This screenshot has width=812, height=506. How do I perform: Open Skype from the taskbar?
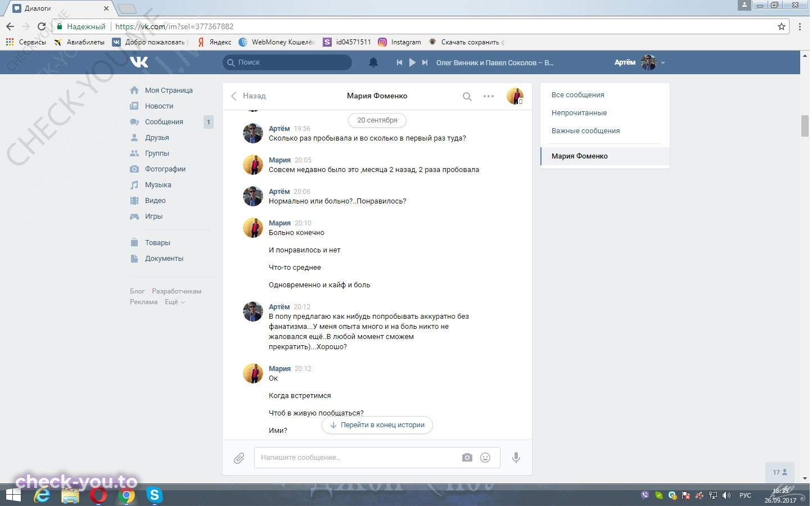(154, 495)
